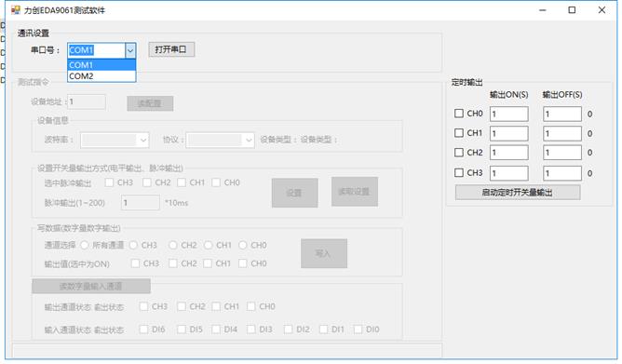Click the CH1 输出OFF(S) input field
The image size is (622, 364).
pyautogui.click(x=562, y=133)
